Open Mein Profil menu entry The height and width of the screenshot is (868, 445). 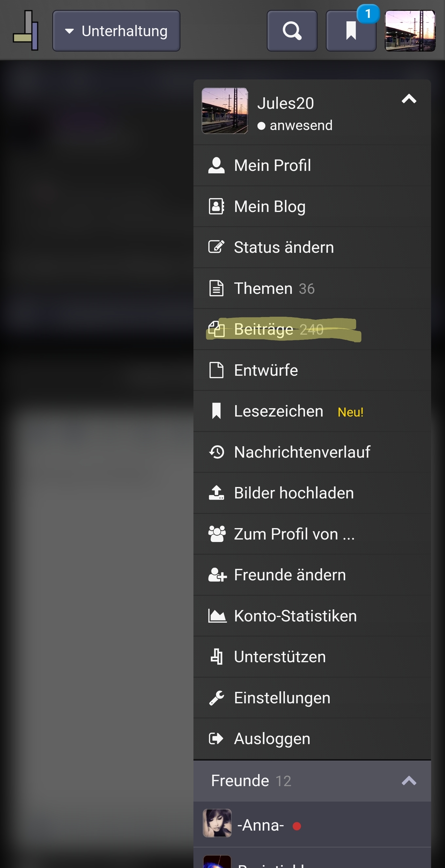312,165
